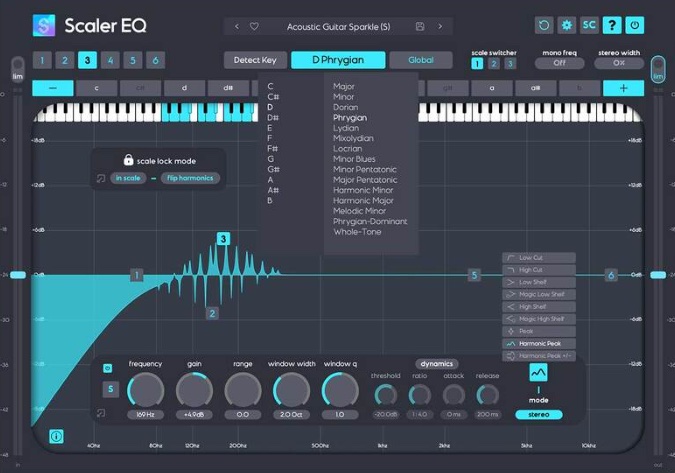Open settings with the gear icon
This screenshot has width=675, height=473.
(x=567, y=25)
